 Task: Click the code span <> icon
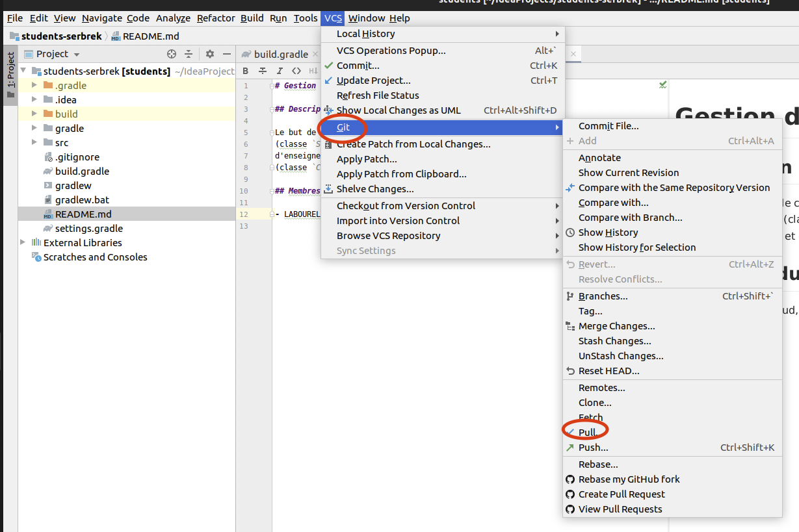coord(296,71)
